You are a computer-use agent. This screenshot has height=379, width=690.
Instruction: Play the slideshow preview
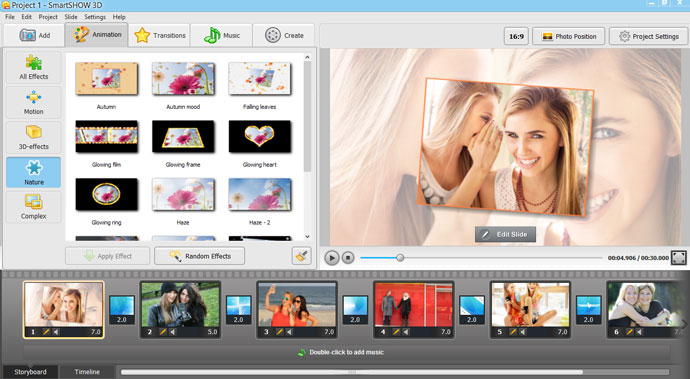(x=332, y=258)
